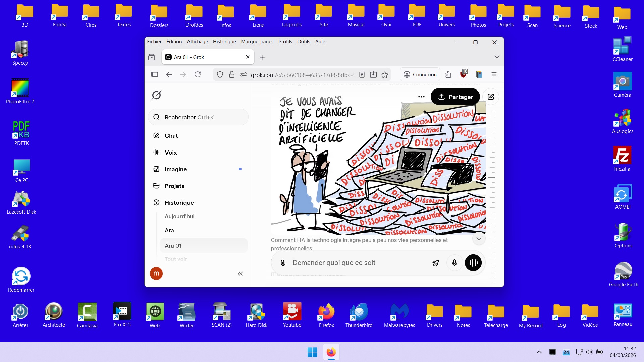The width and height of the screenshot is (644, 362).
Task: Toggle the Firefox sidebar panel button
Action: coord(155,75)
